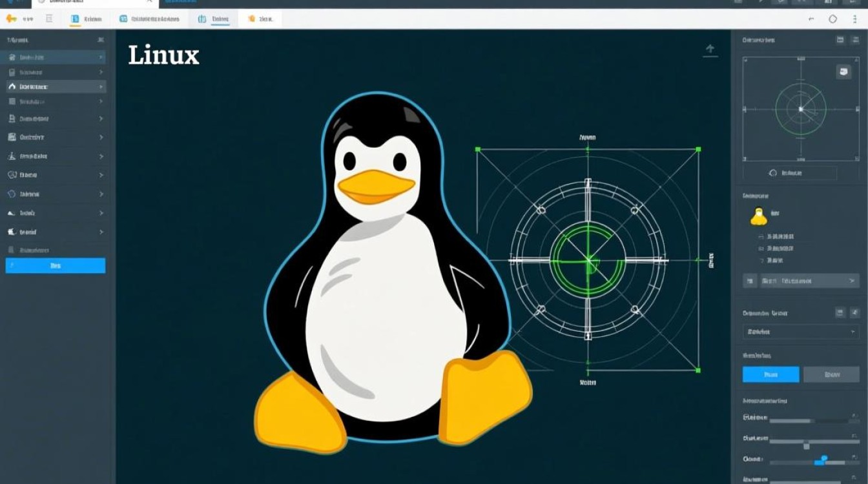Expand the chevron on the right panel input row
The height and width of the screenshot is (484, 868).
click(852, 281)
